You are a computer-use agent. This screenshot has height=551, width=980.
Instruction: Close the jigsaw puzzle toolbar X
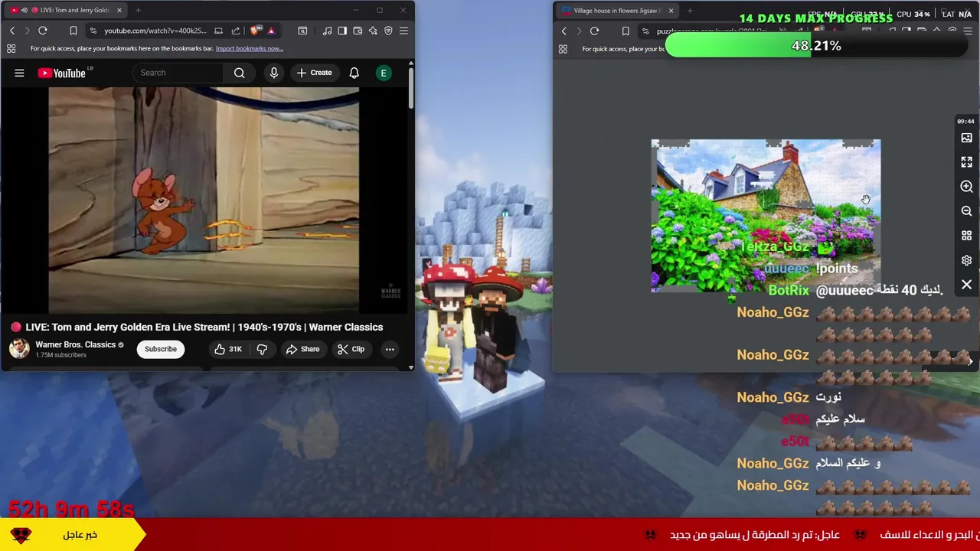pyautogui.click(x=966, y=285)
